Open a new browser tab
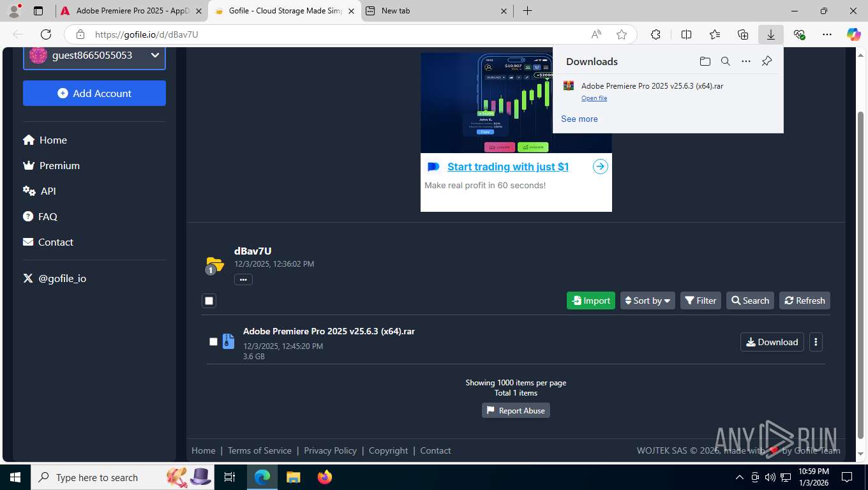Screen dimensions: 868x490 [527, 11]
